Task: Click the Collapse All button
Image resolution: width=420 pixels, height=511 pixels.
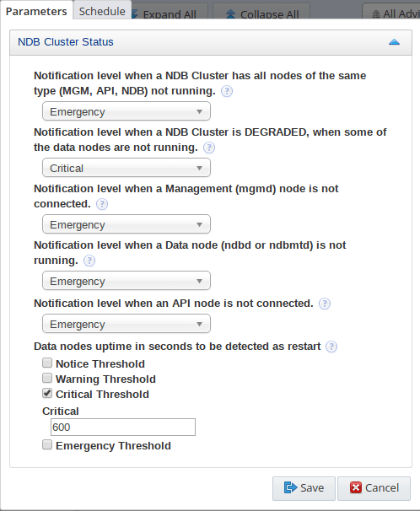Action: tap(261, 12)
